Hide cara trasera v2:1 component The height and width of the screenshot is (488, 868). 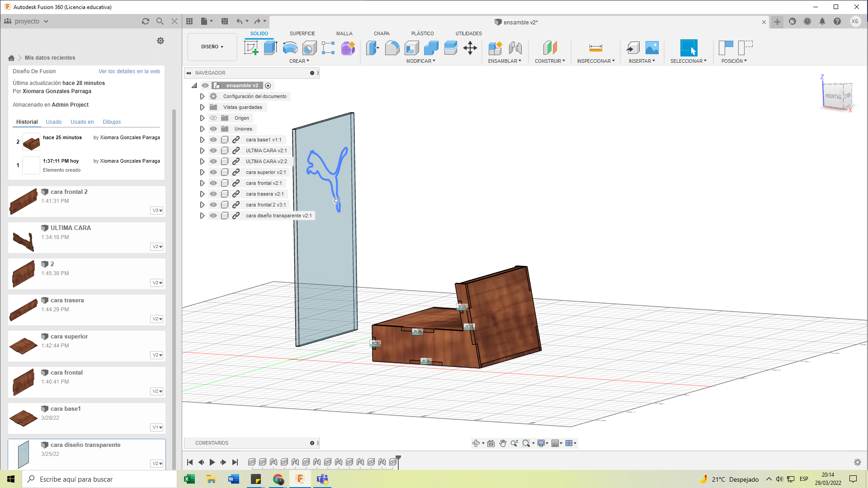coord(213,194)
